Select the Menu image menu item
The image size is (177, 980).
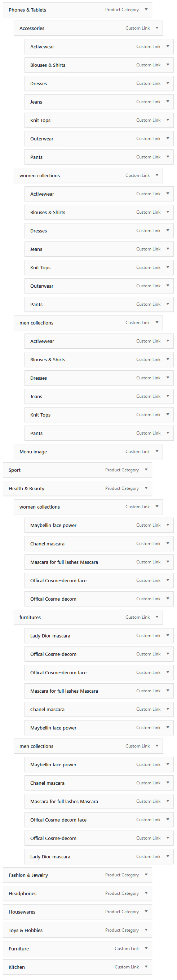(88, 452)
